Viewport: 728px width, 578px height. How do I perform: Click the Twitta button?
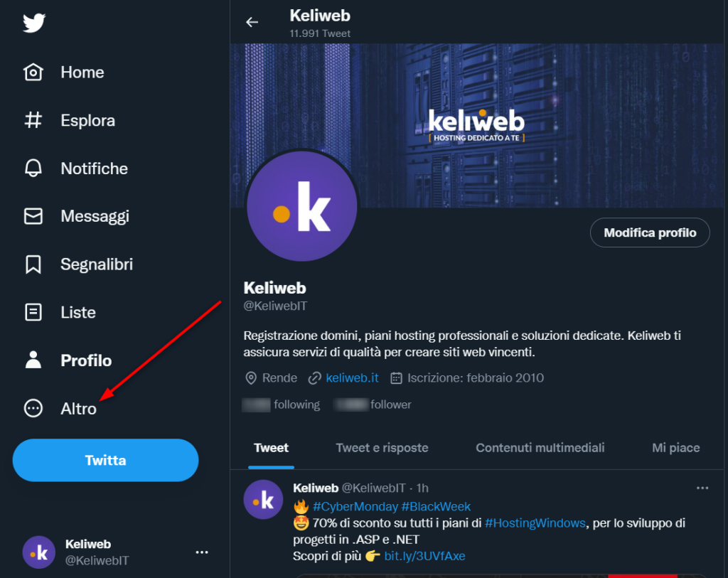[x=105, y=460]
